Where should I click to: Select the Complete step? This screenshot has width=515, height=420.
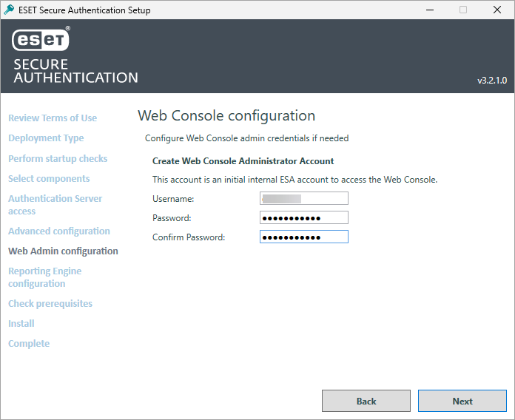point(29,344)
